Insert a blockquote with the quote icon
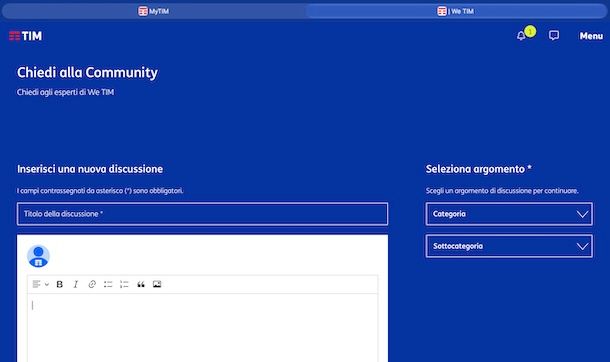 click(141, 284)
